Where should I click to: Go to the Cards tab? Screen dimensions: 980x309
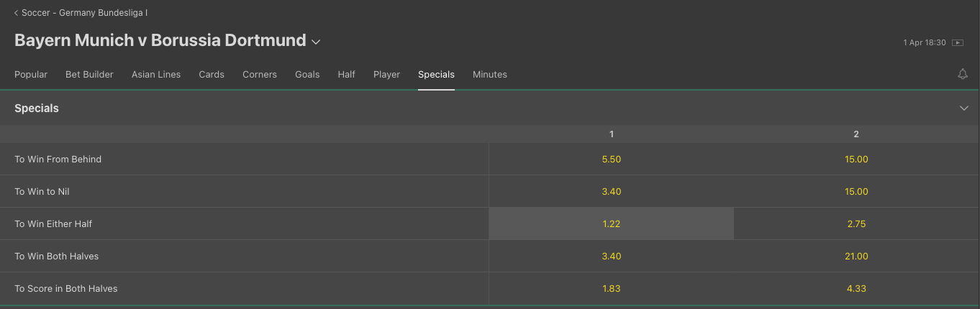(212, 75)
